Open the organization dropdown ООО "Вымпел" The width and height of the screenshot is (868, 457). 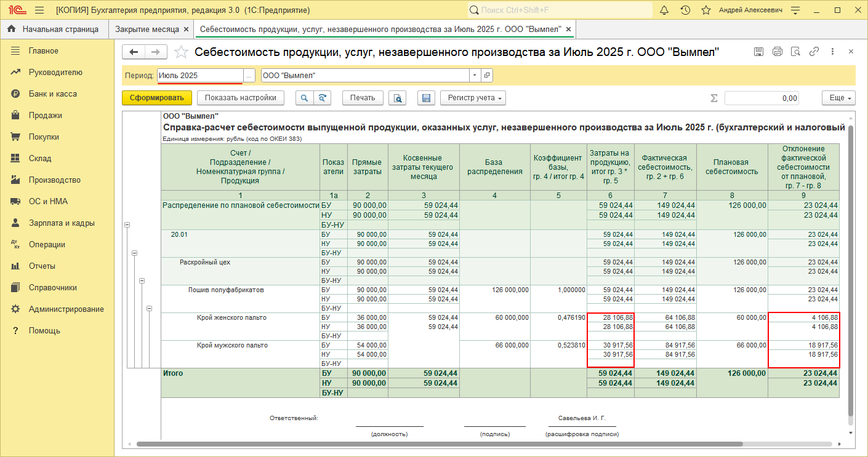tap(475, 75)
